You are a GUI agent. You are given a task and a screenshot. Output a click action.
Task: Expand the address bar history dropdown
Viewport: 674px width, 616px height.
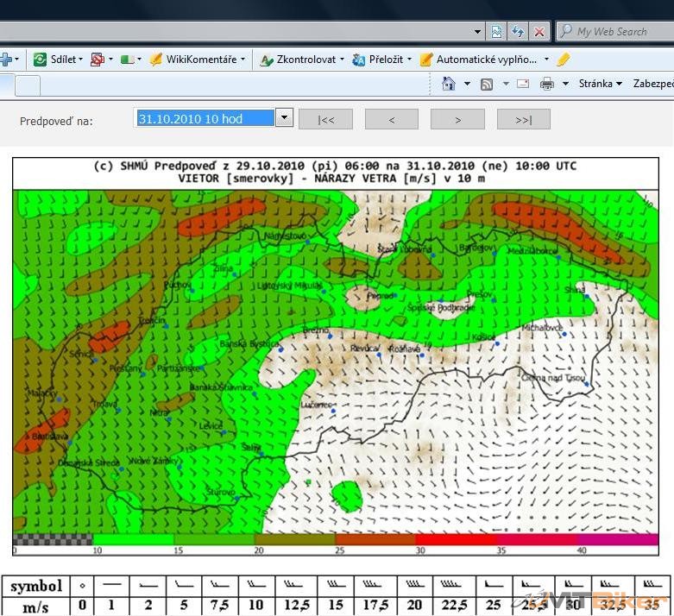click(478, 32)
